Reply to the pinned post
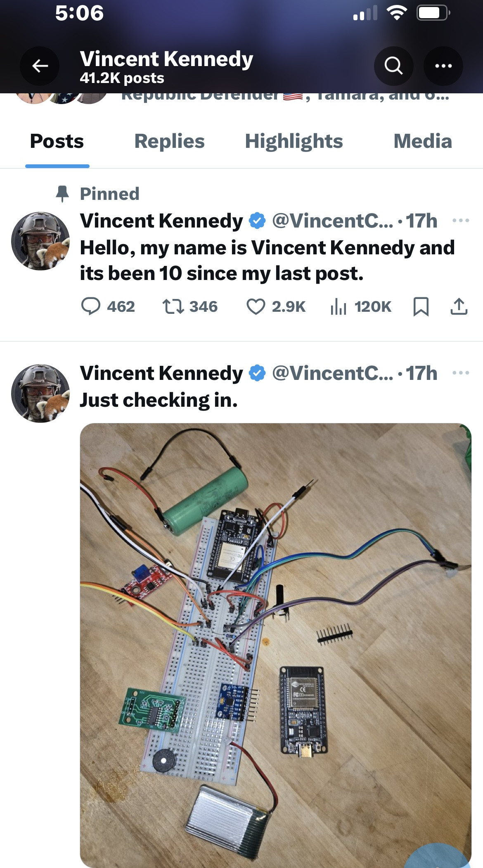Screen dimensions: 483x868 91,306
